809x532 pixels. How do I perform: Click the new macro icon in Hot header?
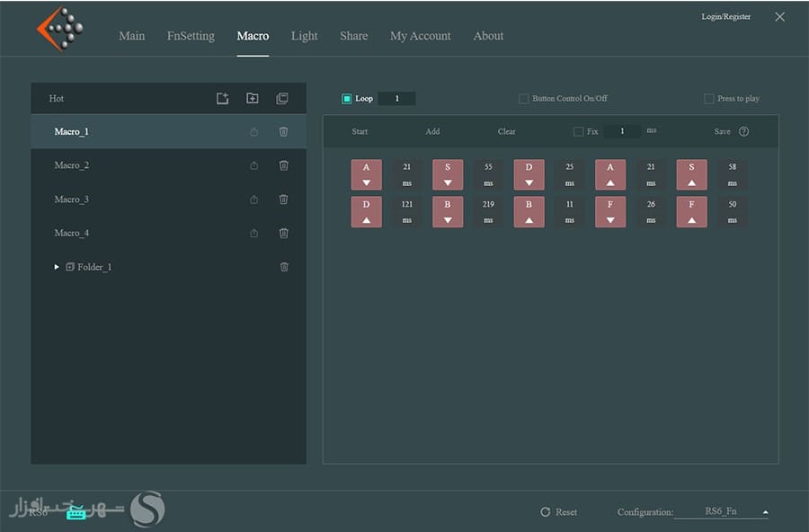click(x=223, y=99)
